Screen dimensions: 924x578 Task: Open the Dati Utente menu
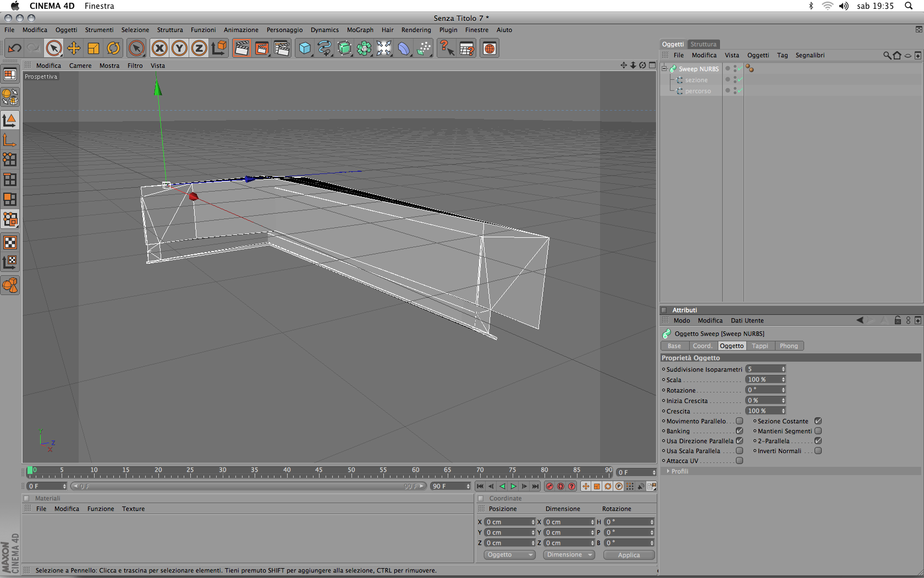coord(747,320)
